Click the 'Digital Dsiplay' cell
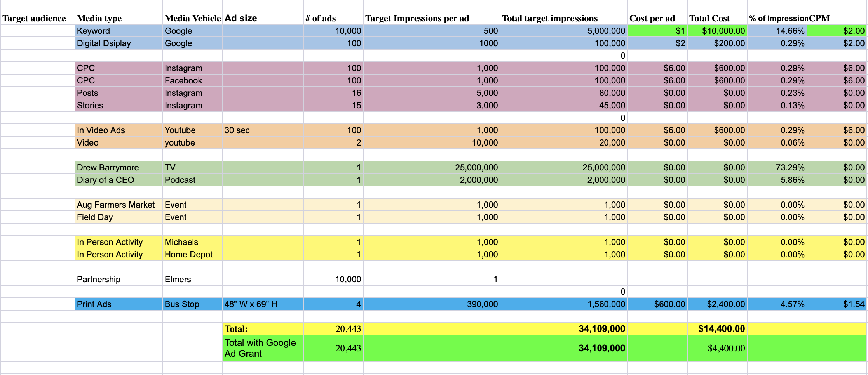868x375 pixels. coord(119,43)
